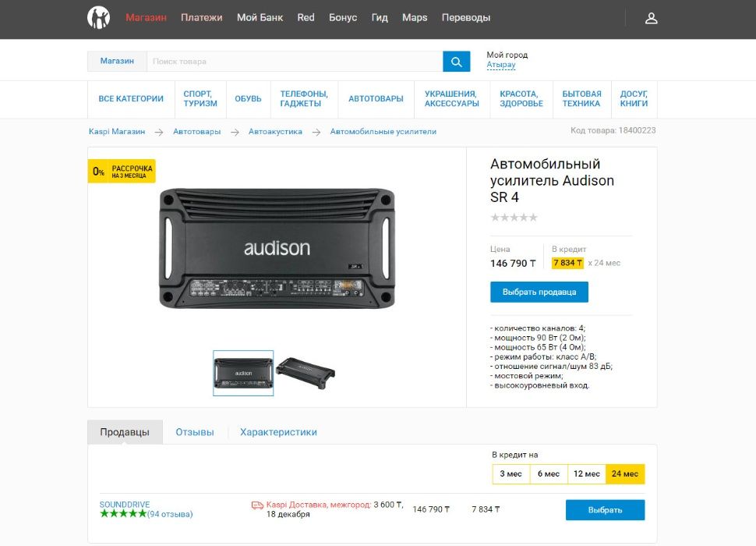Screen dimensions: 756x546
Task: Click the main Audison amplifier image
Action: pyautogui.click(x=277, y=248)
